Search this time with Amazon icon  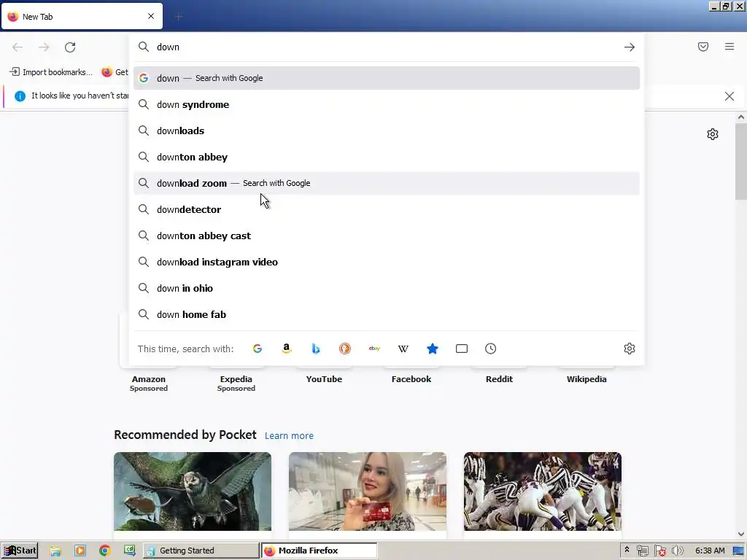pos(286,349)
